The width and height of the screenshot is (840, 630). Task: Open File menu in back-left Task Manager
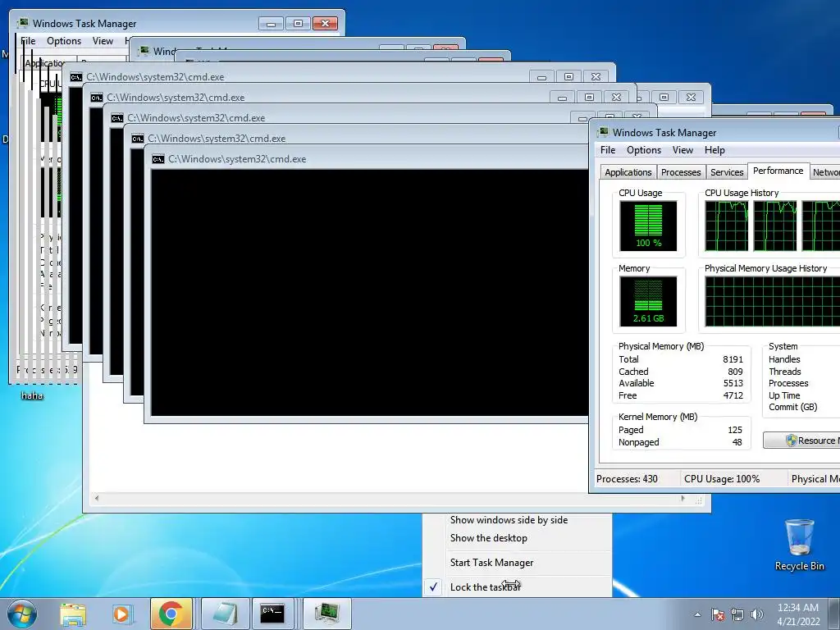[x=28, y=41]
